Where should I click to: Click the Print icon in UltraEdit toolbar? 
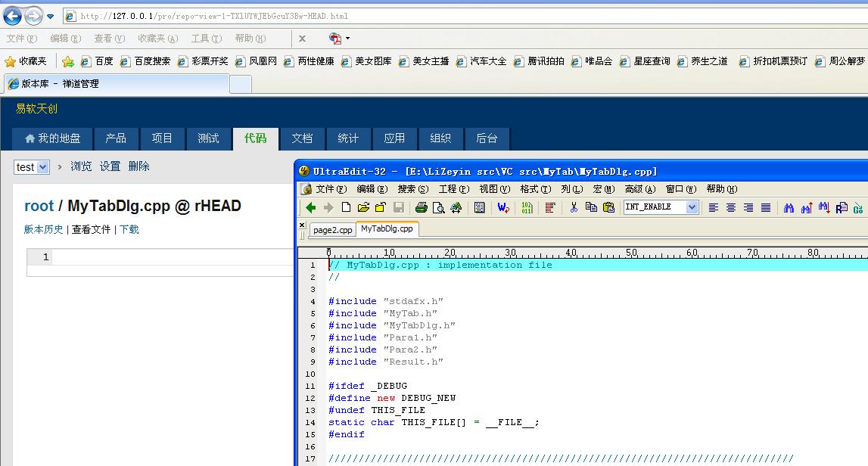click(422, 207)
